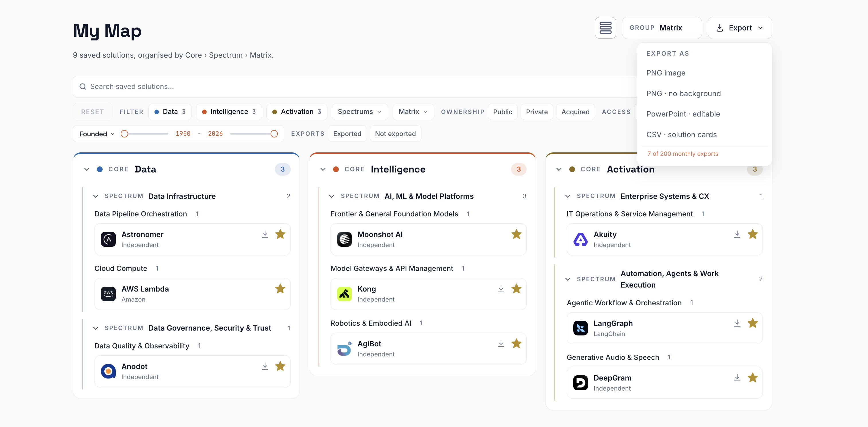The image size is (868, 427).
Task: Collapse the Data core column
Action: [87, 169]
